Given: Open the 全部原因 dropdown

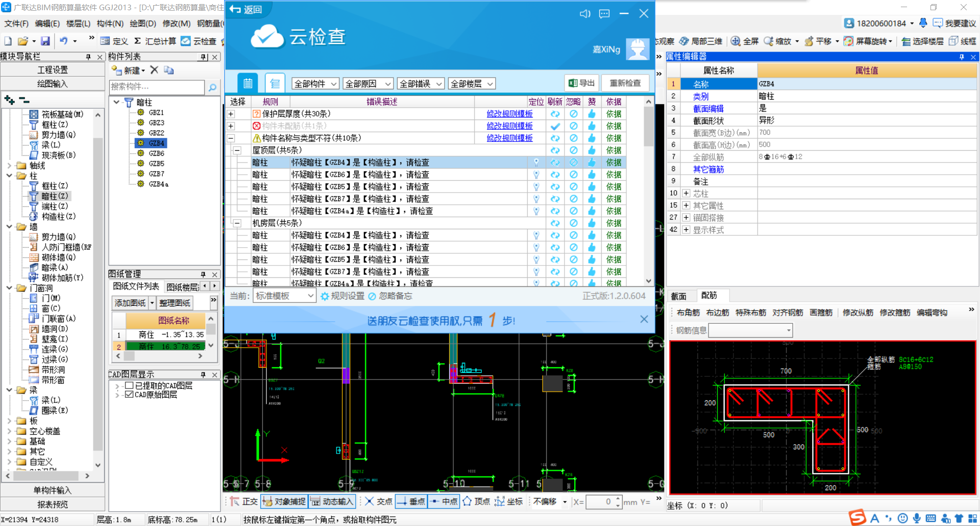Looking at the screenshot, I should (x=368, y=84).
